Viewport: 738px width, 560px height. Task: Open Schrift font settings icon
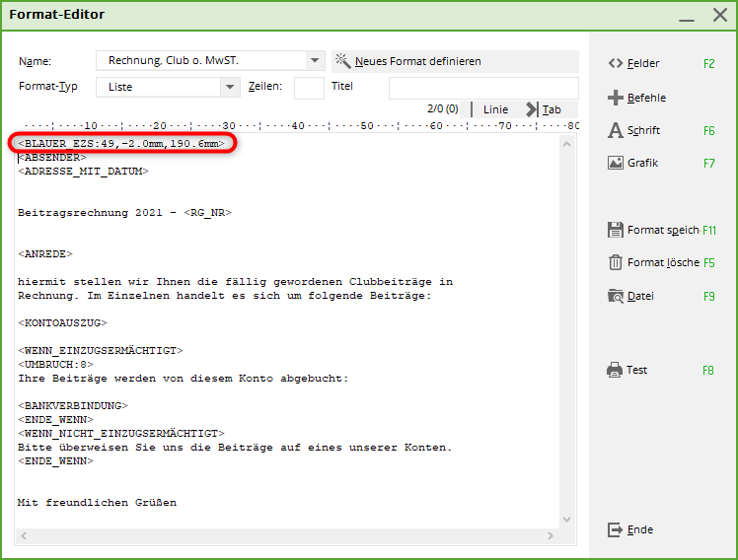616,130
